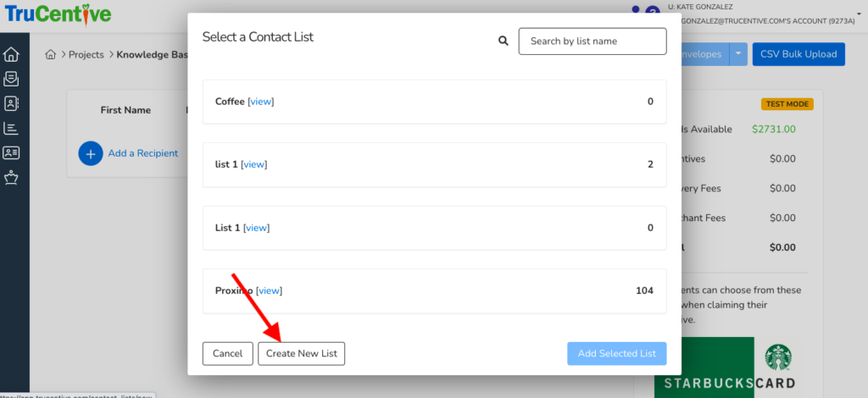Open the reports chart sidebar icon
The image size is (868, 398).
coord(11,129)
